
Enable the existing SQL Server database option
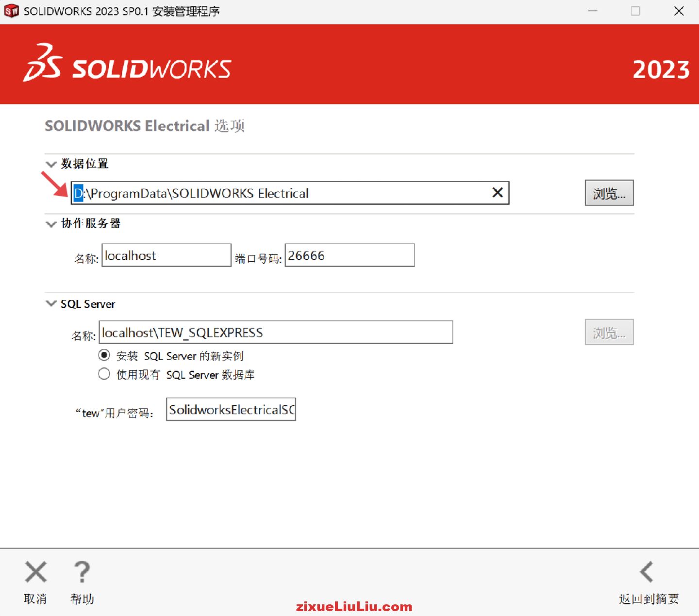(x=104, y=374)
